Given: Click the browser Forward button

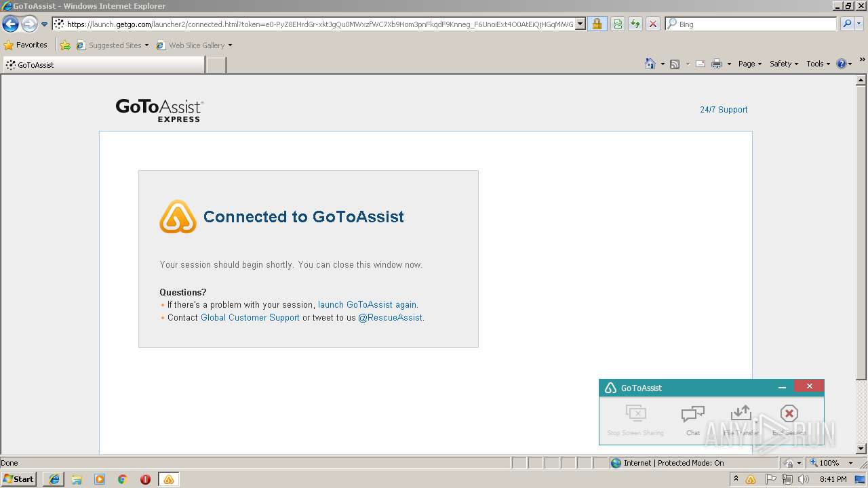Looking at the screenshot, I should (29, 24).
